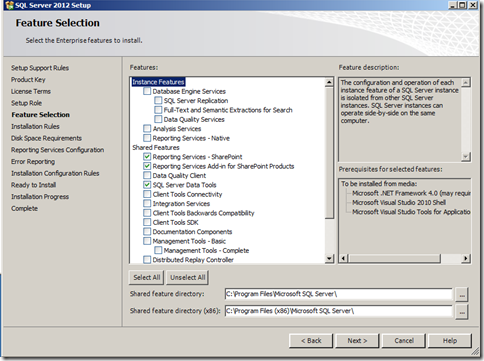This screenshot has width=484, height=361.
Task: Tick Full-Text and Semantic Extractions for Search
Action: point(158,110)
